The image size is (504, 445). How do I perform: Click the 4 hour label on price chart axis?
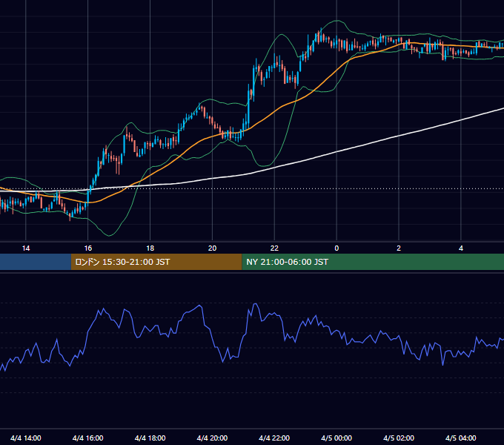[461, 248]
